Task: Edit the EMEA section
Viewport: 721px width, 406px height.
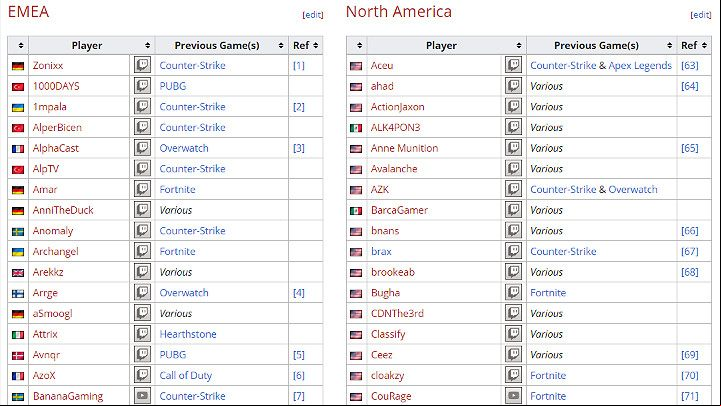Action: point(313,15)
